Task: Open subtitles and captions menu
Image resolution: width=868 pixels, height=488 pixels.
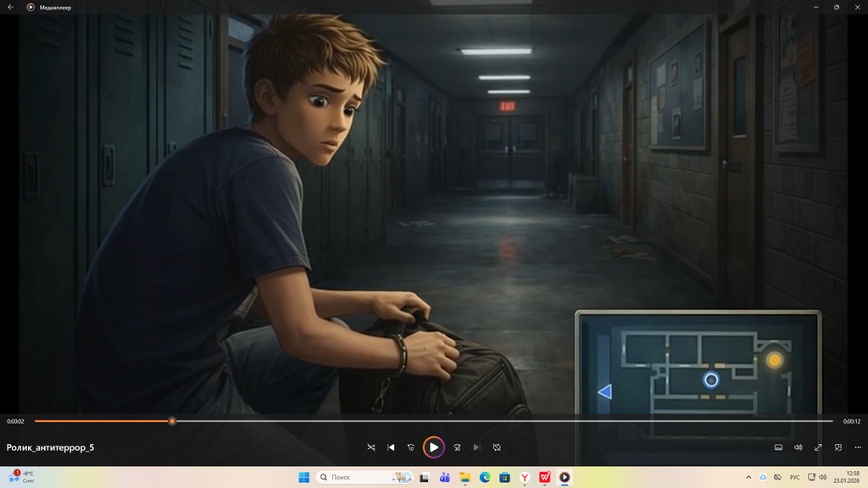Action: point(778,447)
